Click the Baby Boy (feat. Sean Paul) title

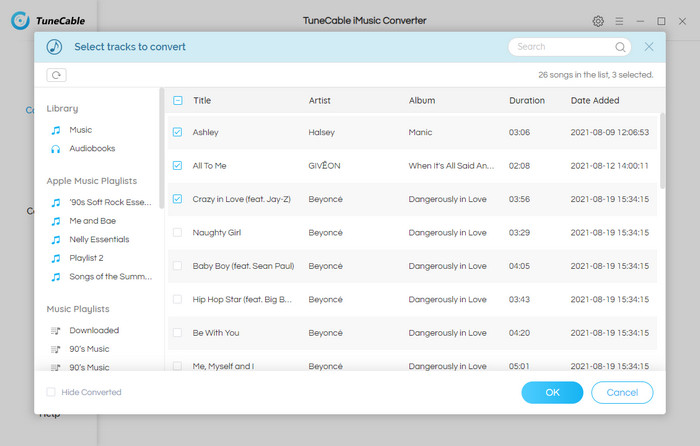(x=243, y=266)
